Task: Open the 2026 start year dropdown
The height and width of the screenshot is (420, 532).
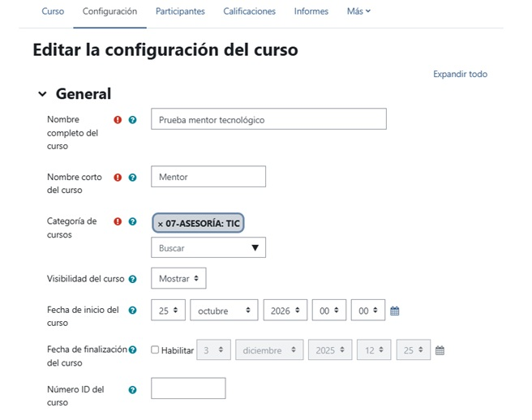Action: coord(285,310)
